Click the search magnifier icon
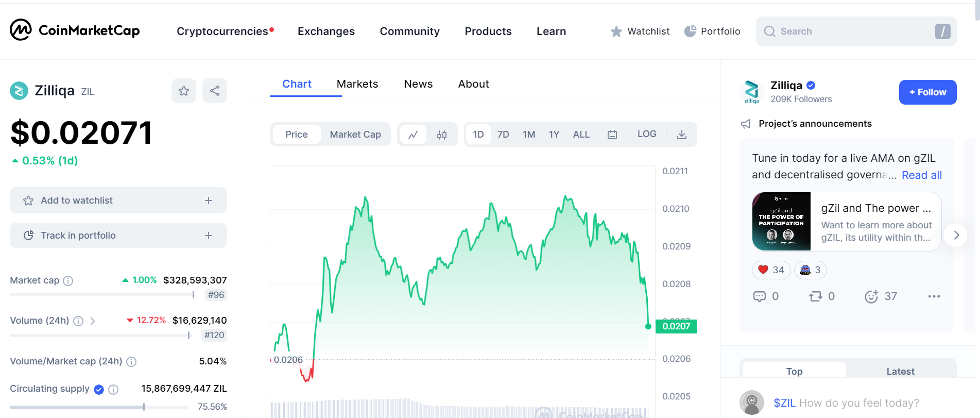 (769, 31)
